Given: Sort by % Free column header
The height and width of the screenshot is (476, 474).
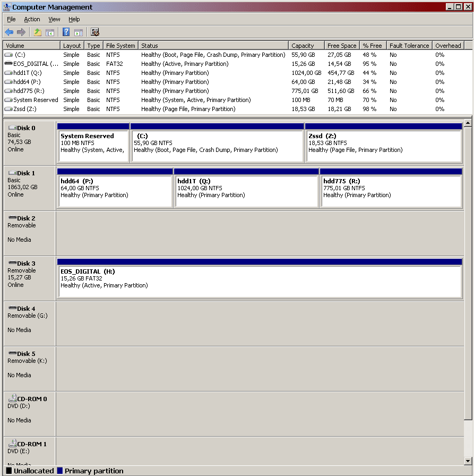Looking at the screenshot, I should pyautogui.click(x=373, y=46).
